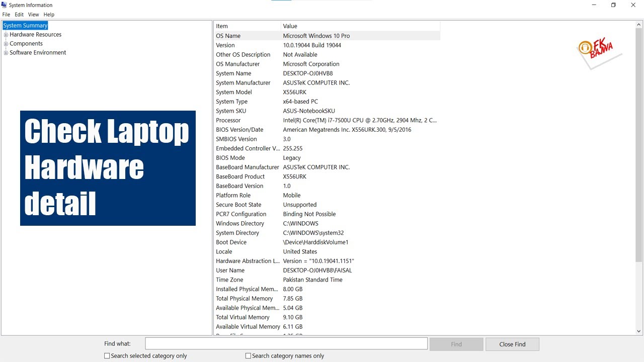Select the User Name row label
The width and height of the screenshot is (644, 362).
tap(230, 270)
